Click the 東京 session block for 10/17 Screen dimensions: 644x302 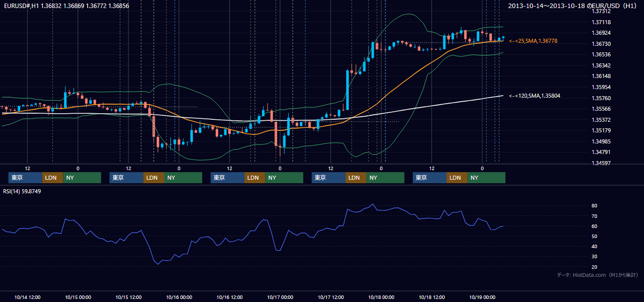pos(329,178)
